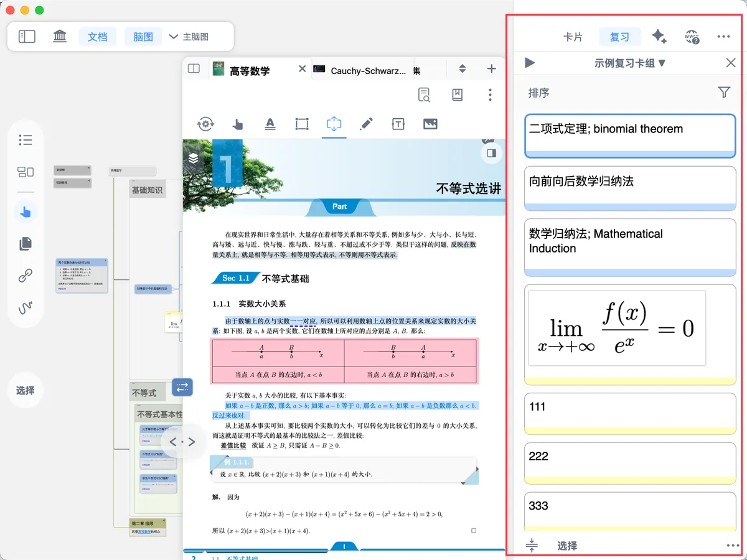Select the text highlight tool
747x560 pixels.
coord(270,124)
